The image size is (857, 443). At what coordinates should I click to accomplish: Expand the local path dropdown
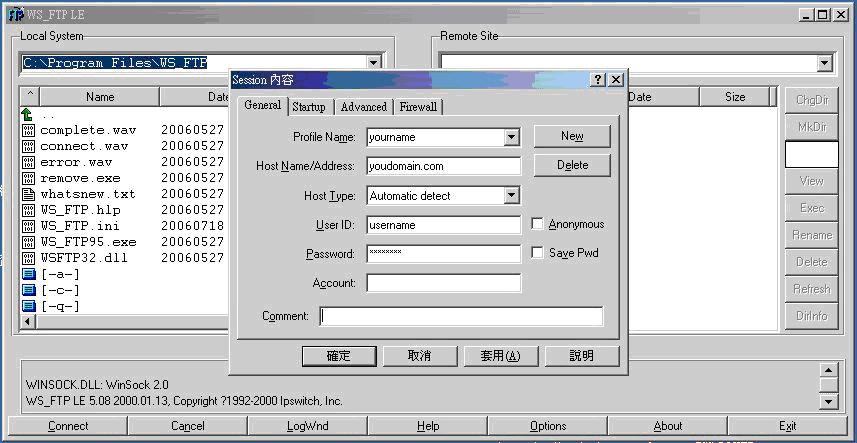click(373, 63)
